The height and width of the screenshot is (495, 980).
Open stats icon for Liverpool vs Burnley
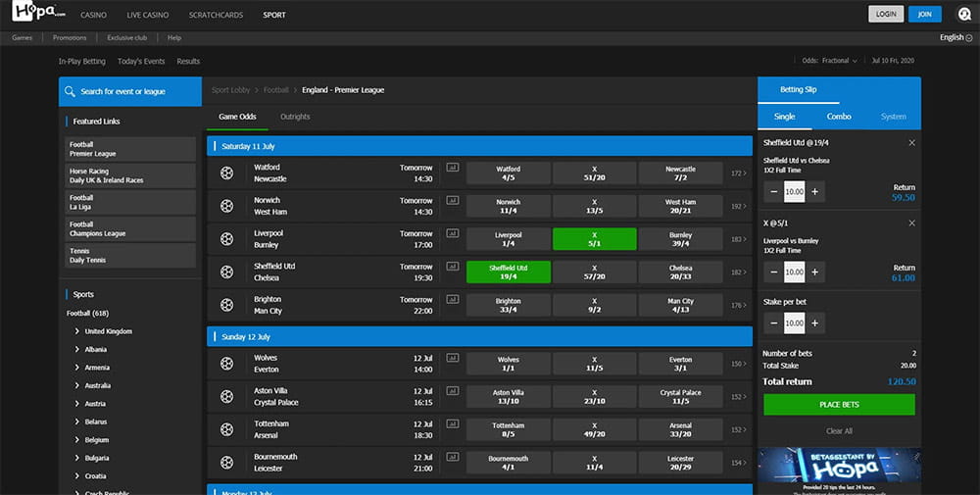(453, 233)
